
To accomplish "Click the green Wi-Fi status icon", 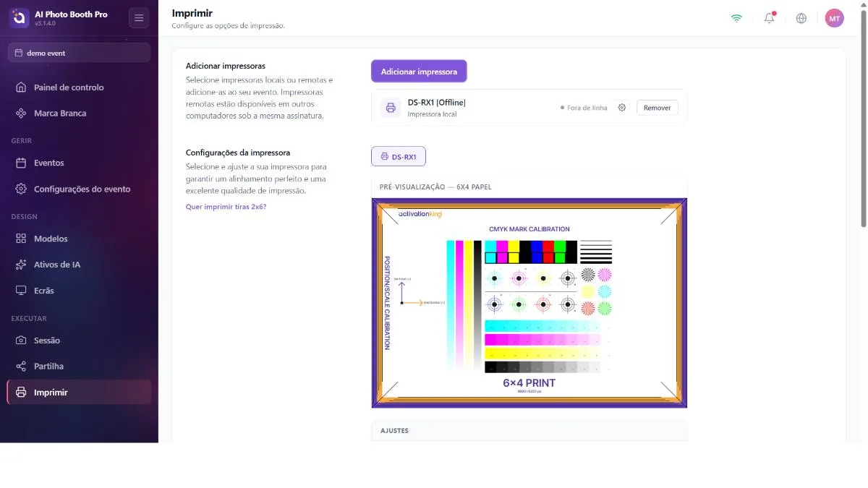I will tap(736, 18).
